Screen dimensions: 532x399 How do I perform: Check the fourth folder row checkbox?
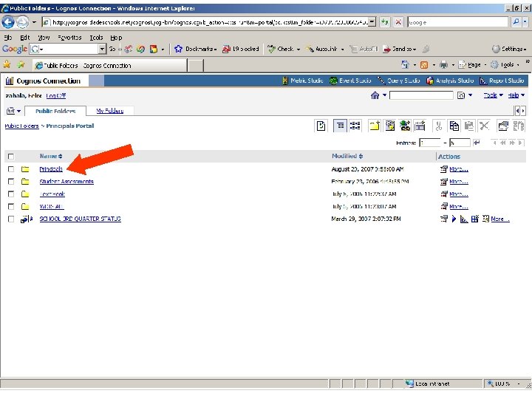click(x=11, y=206)
